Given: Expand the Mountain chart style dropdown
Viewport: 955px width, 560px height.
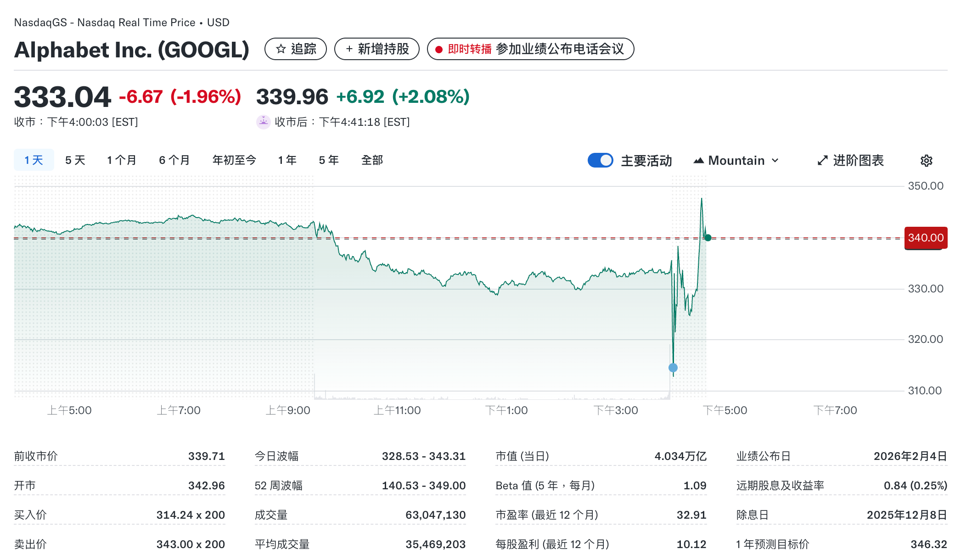Looking at the screenshot, I should point(775,160).
